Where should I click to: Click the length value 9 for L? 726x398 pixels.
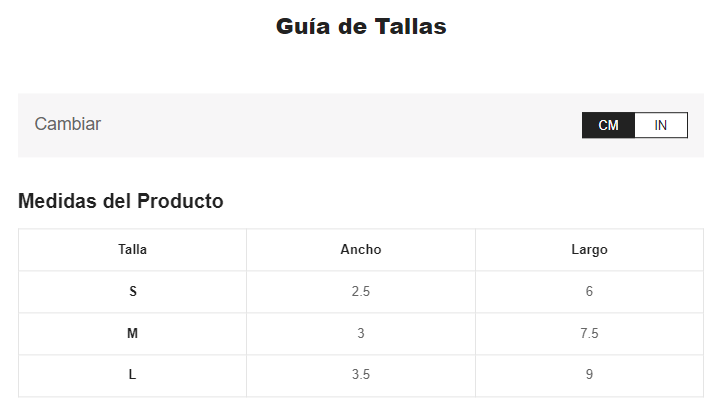pyautogui.click(x=589, y=374)
